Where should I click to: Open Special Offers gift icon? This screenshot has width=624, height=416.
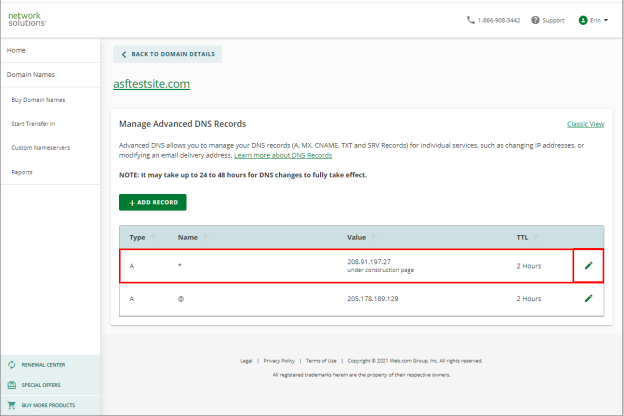click(12, 385)
